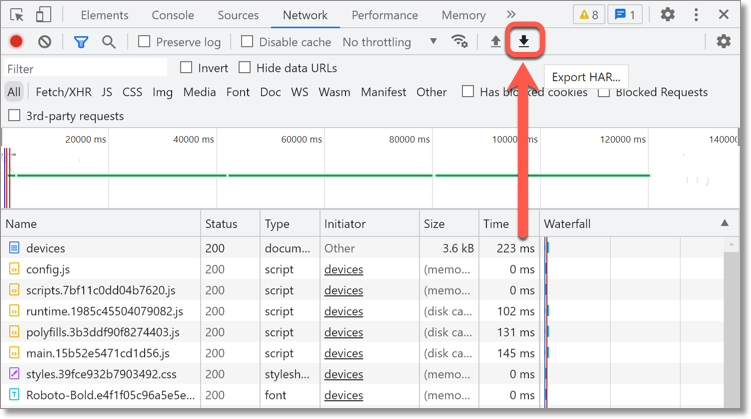
Task: Filter by Img requests
Action: (x=162, y=92)
